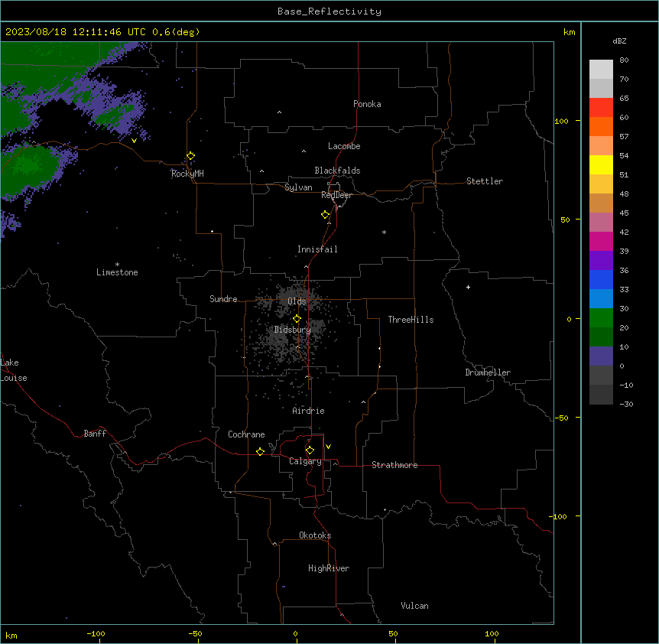Select the -100 tick on the vertical axis
The width and height of the screenshot is (659, 644).
click(558, 516)
